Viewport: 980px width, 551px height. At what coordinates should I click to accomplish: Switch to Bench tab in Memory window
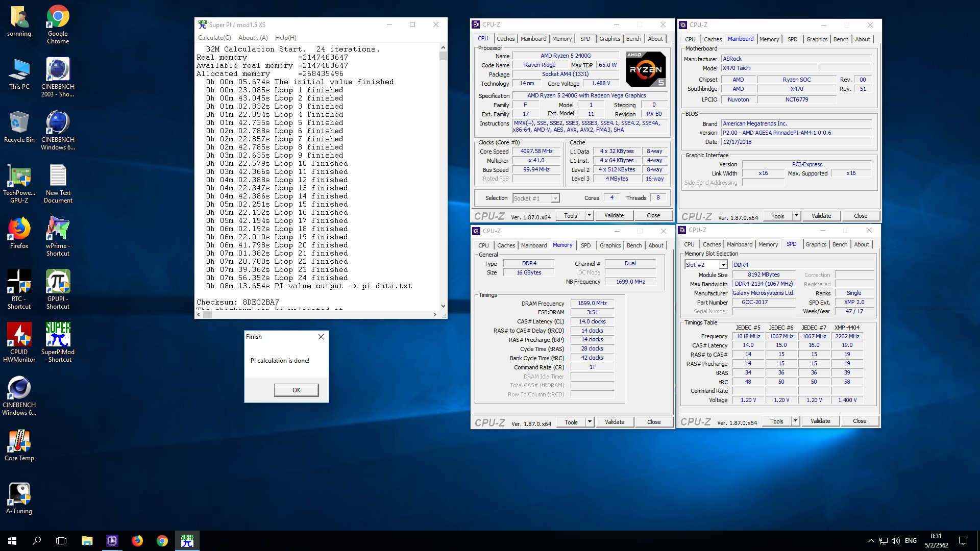pos(634,245)
